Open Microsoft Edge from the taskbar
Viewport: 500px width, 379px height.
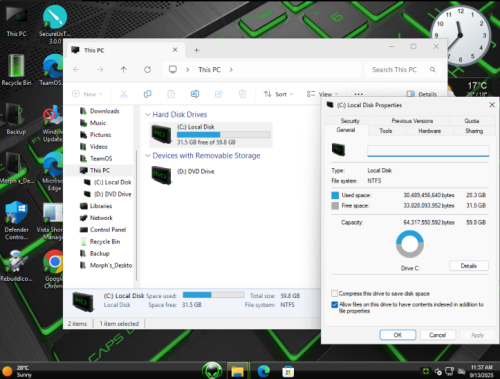263,371
